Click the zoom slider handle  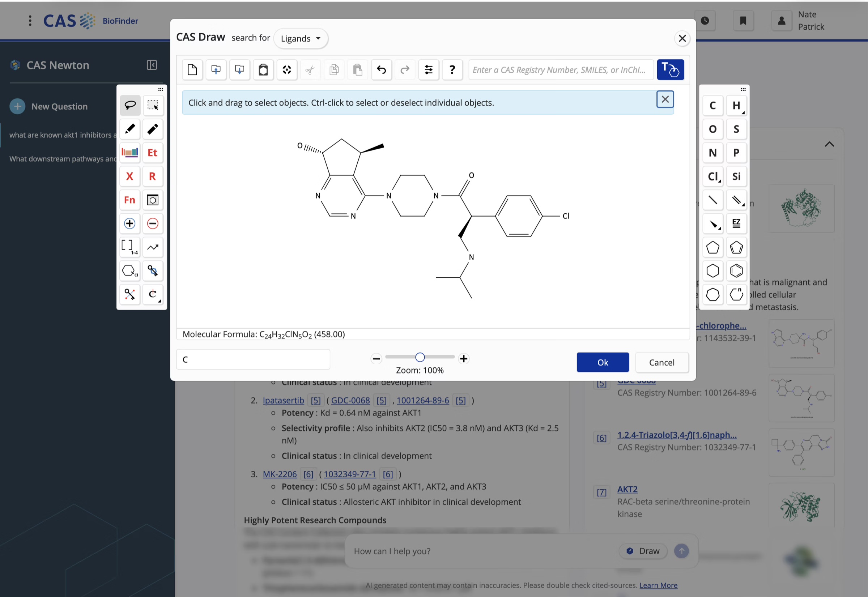[420, 357]
